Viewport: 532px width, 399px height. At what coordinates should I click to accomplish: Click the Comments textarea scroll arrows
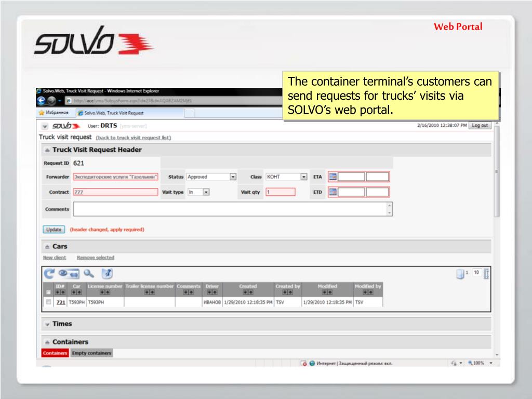pyautogui.click(x=390, y=209)
